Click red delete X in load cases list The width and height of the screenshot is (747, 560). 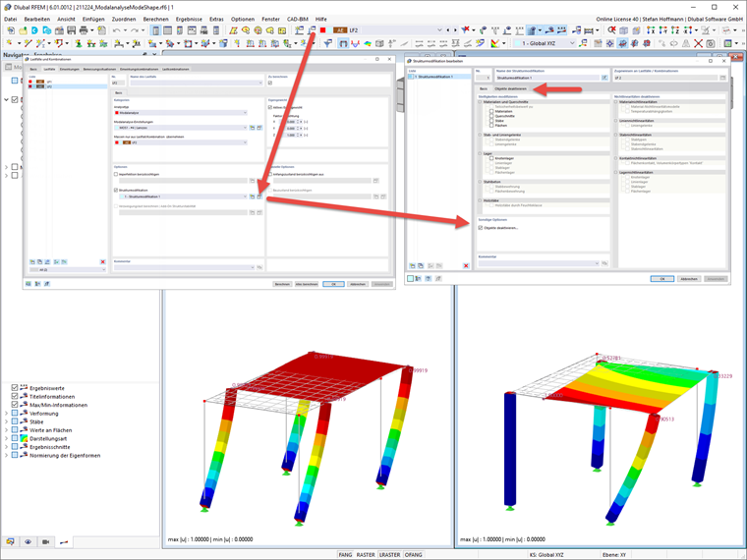coord(102,262)
